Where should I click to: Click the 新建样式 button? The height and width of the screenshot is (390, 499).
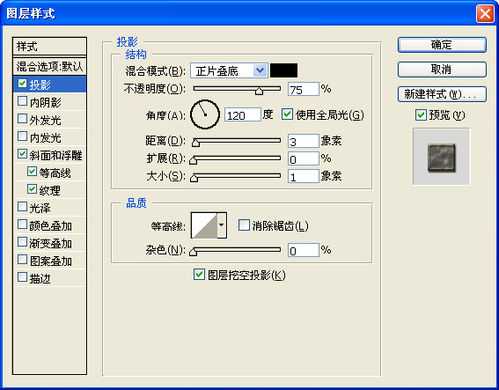point(442,94)
